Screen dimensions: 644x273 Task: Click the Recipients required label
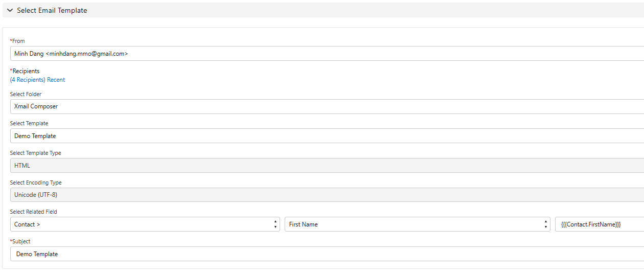[x=25, y=71]
